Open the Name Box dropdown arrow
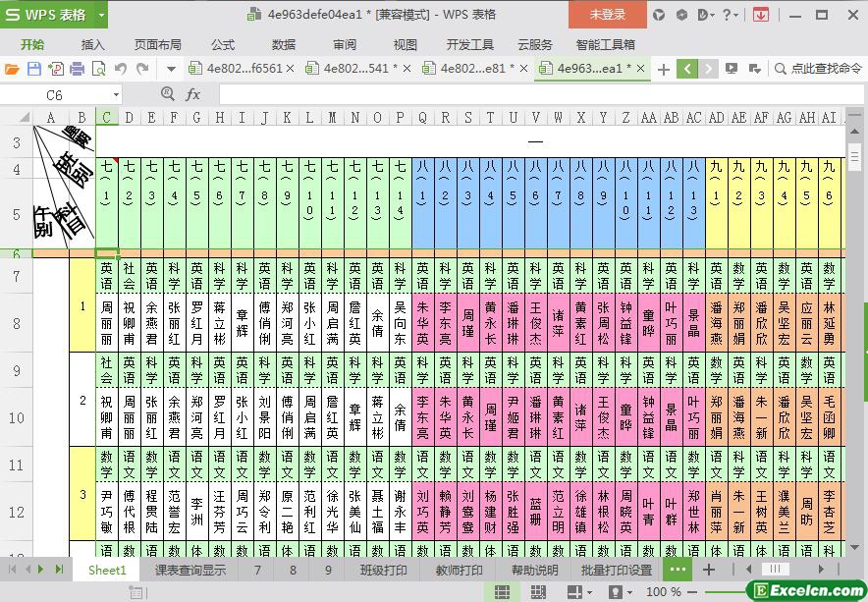 pyautogui.click(x=116, y=95)
